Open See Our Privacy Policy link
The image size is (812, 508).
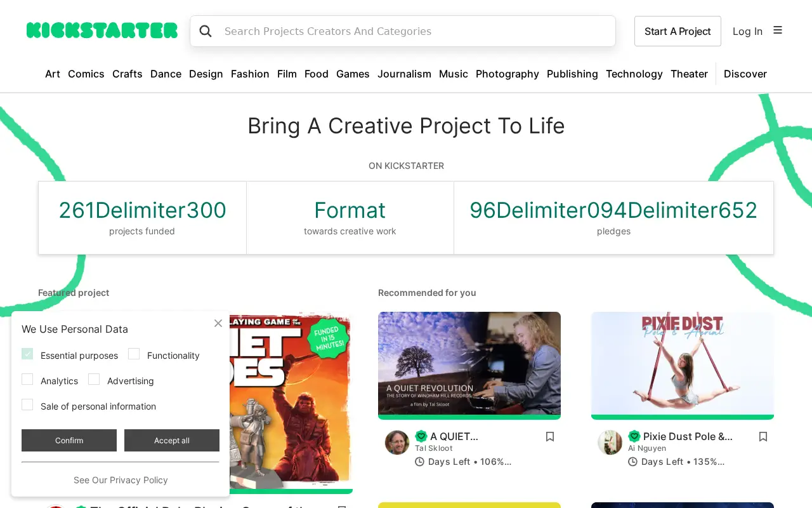(x=121, y=480)
